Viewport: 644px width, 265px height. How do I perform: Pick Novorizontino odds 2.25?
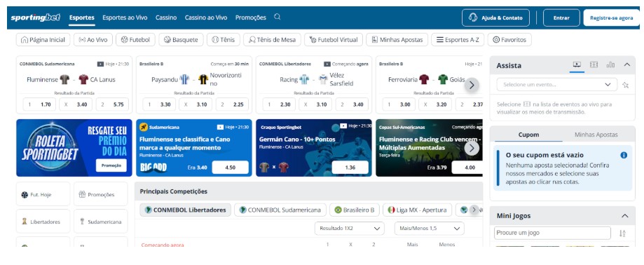[232, 104]
